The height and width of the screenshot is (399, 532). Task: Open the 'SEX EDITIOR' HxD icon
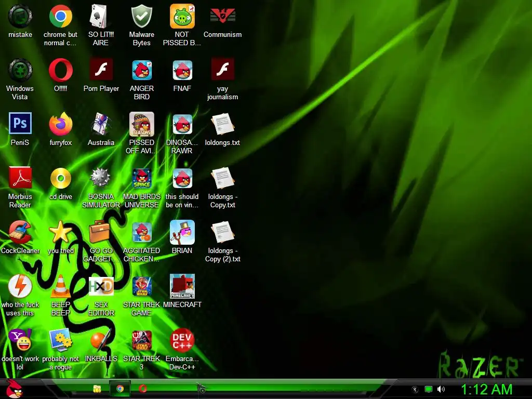101,286
